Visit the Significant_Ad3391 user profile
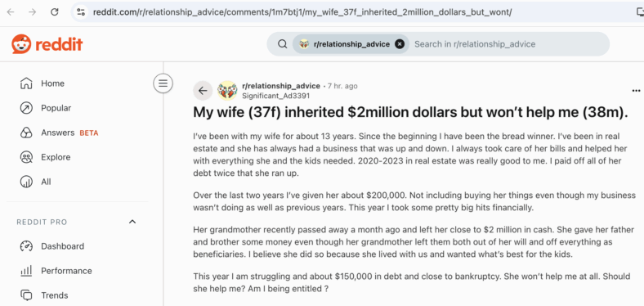Viewport: 644px width, 306px height. point(275,96)
